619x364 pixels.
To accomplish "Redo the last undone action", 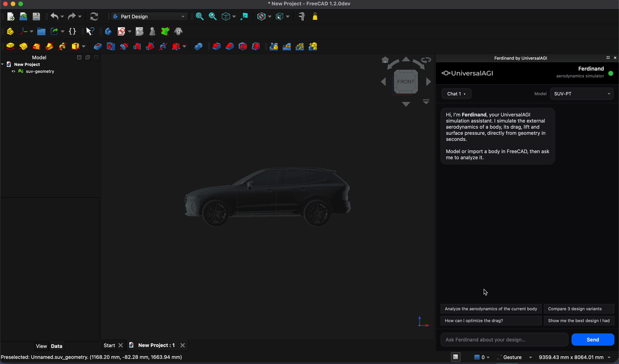I will tap(72, 17).
